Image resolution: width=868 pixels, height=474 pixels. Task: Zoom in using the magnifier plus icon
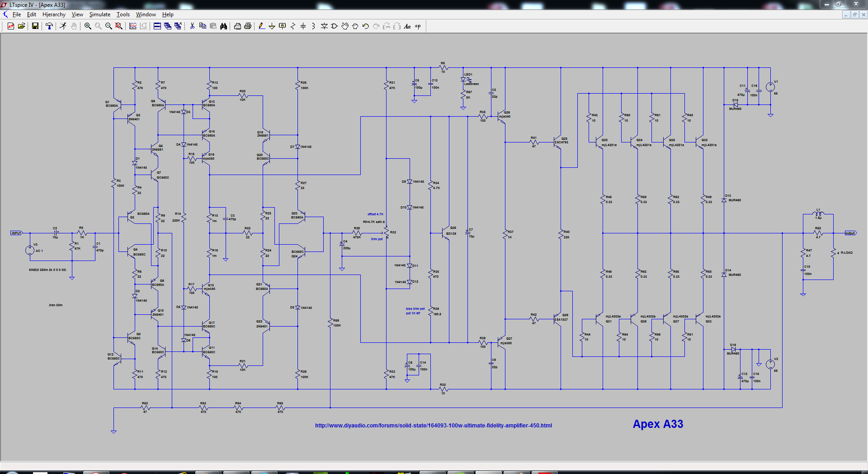coord(88,26)
